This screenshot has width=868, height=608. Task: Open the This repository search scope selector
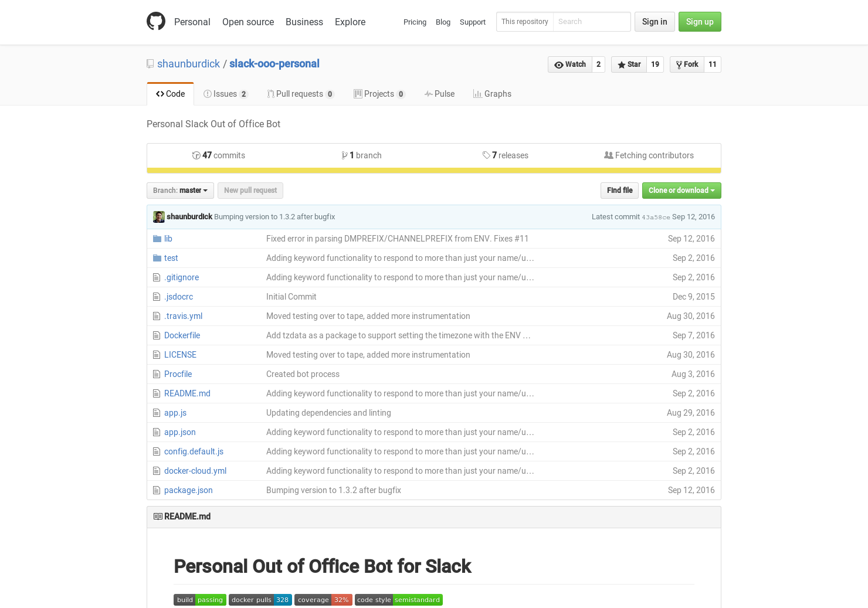524,22
